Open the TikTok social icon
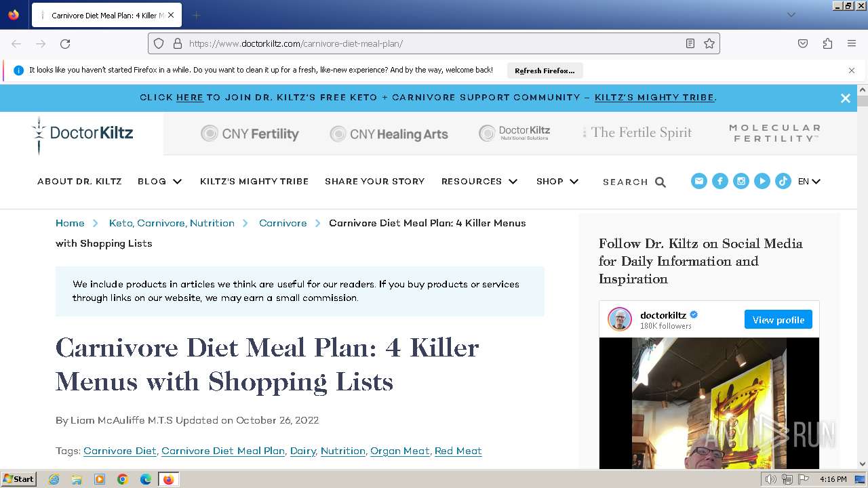This screenshot has height=488, width=868. pyautogui.click(x=783, y=181)
